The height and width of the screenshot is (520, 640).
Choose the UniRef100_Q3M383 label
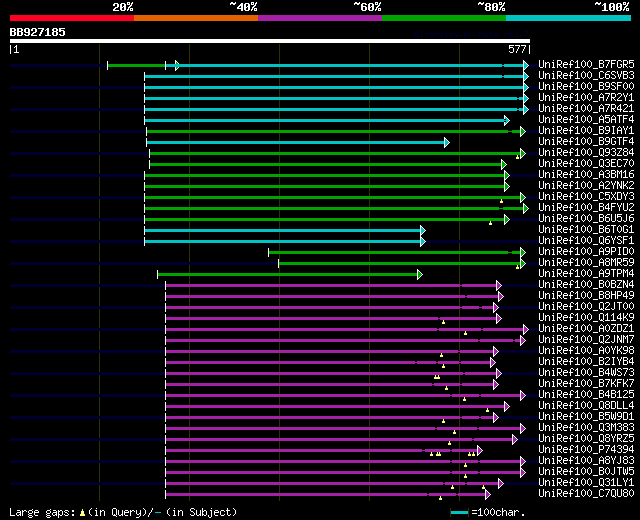point(586,428)
